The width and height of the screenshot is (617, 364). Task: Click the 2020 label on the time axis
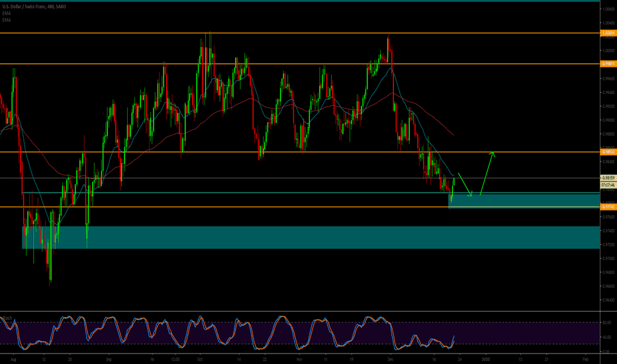pyautogui.click(x=487, y=358)
